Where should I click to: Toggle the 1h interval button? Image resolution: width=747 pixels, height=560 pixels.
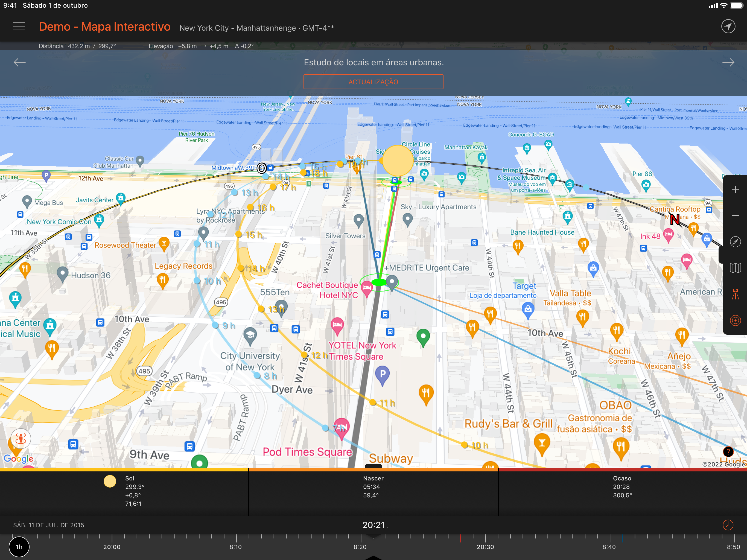pos(19,547)
